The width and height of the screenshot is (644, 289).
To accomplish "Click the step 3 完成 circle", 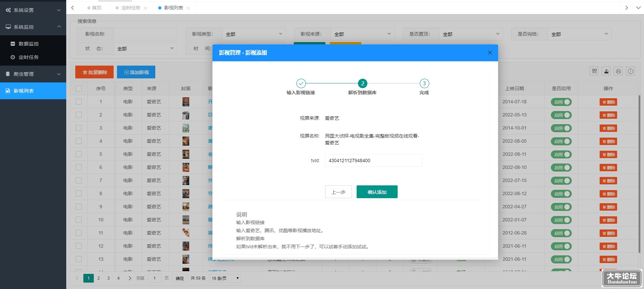I will pyautogui.click(x=424, y=83).
